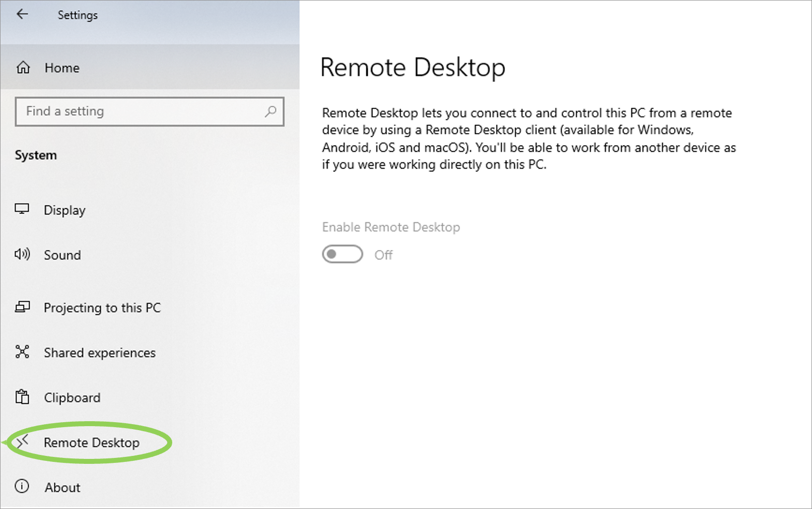Click the search magnifier in the settings box
This screenshot has height=509, width=812.
271,112
